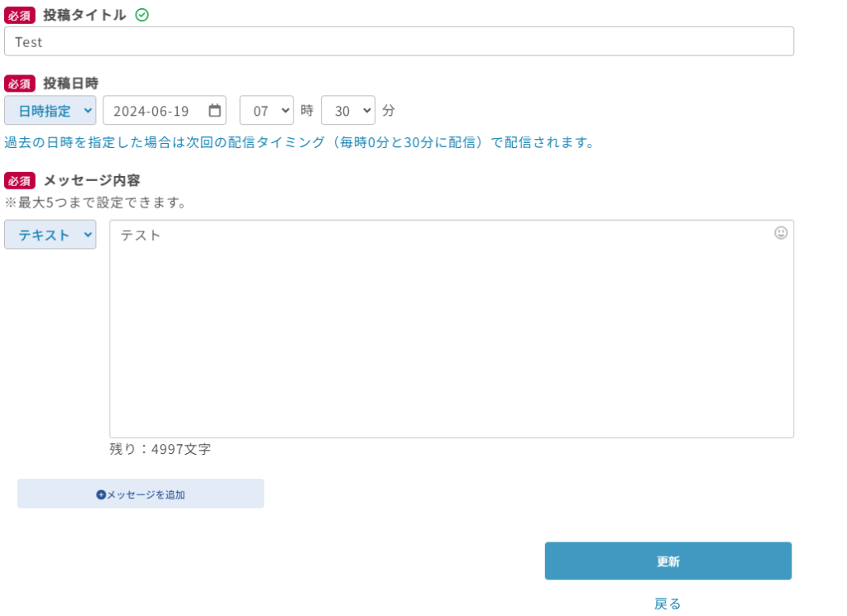The width and height of the screenshot is (847, 616).
Task: Click the emoji smiley icon in message box
Action: pos(781,233)
